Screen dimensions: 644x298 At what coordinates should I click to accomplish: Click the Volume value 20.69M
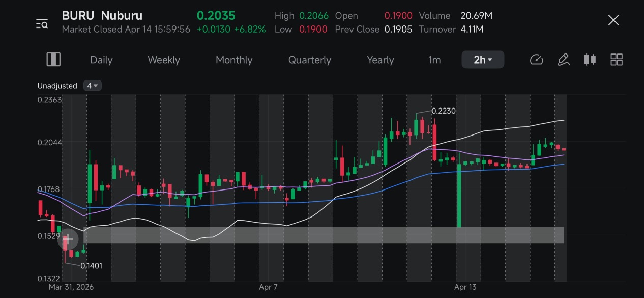476,16
